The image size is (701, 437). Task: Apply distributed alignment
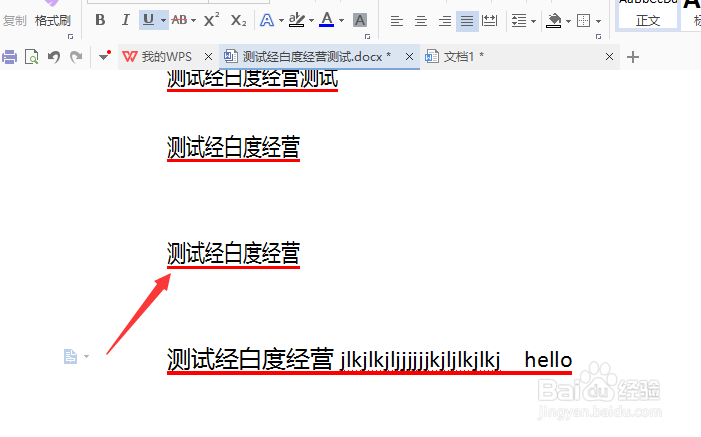click(x=490, y=21)
